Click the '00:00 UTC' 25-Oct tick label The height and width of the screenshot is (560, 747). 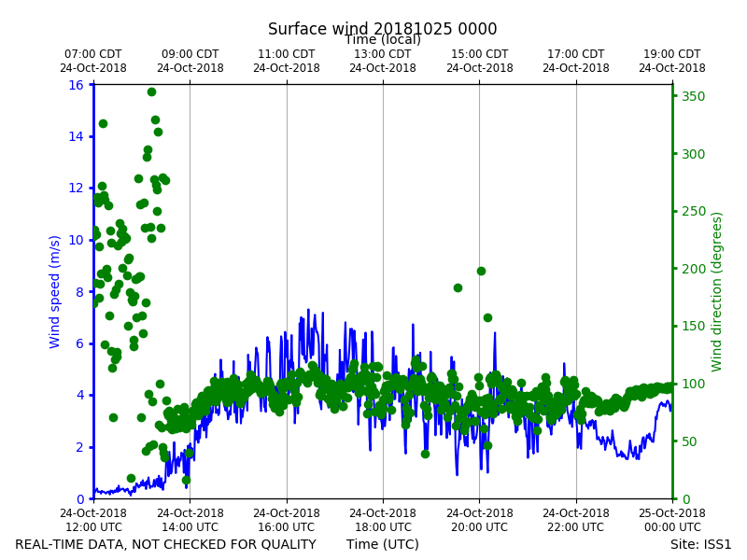point(672,527)
